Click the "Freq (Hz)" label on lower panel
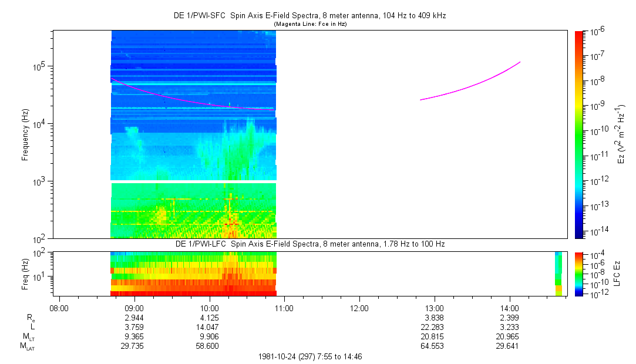Screen dimensions: 636x364 point(25,274)
